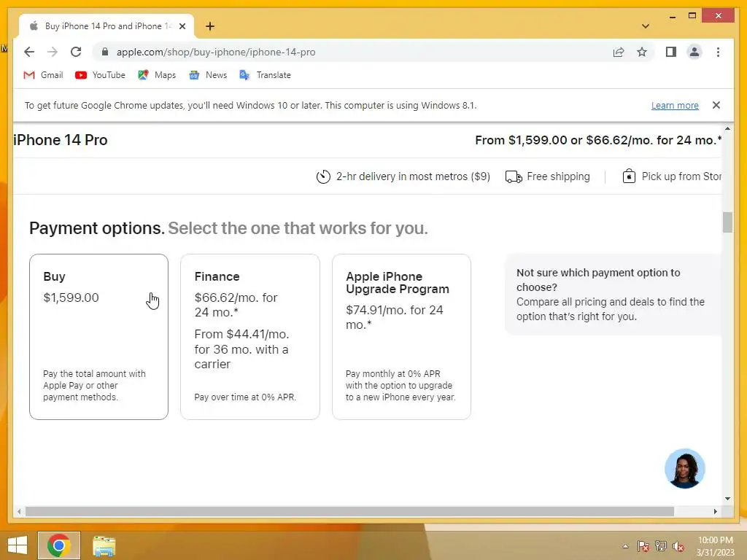Open File Explorer from the taskbar
The image size is (747, 560).
tap(104, 545)
